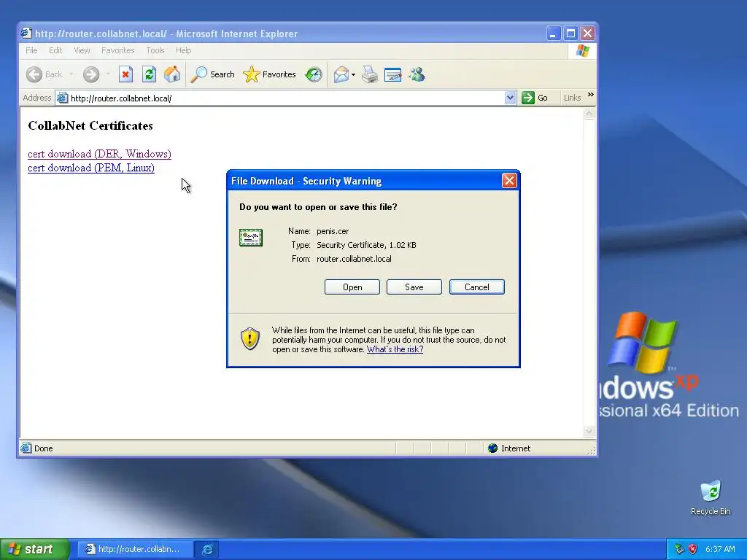Open the "What's the risk?" link
The width and height of the screenshot is (747, 560).
[x=395, y=349]
